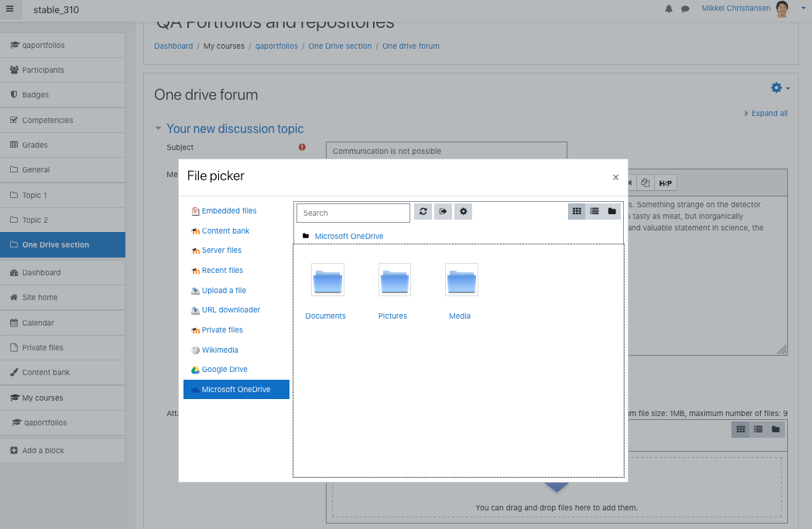Image resolution: width=812 pixels, height=529 pixels.
Task: Open Competencies in sidebar
Action: (62, 120)
